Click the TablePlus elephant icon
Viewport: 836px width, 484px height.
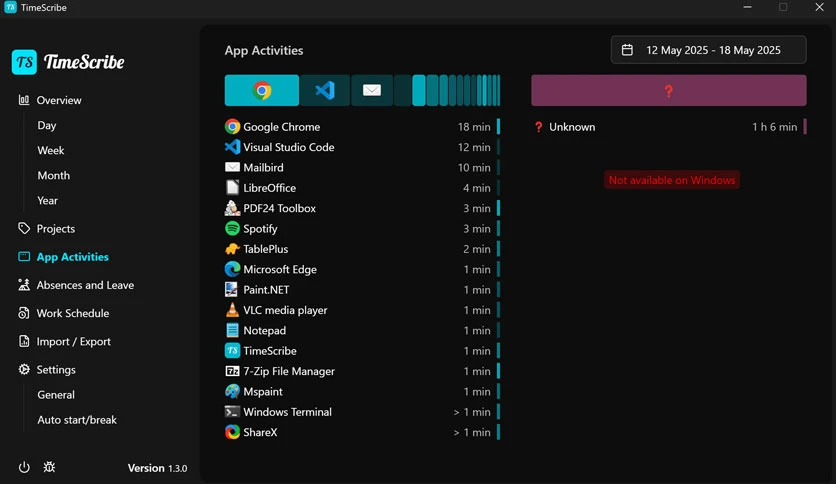232,248
